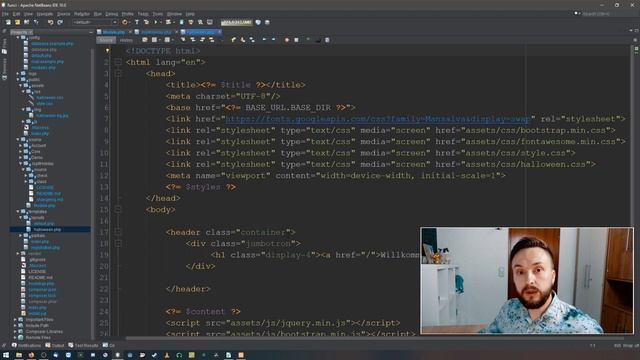Build the project with hammer icon
640x360 pixels.
137,22
